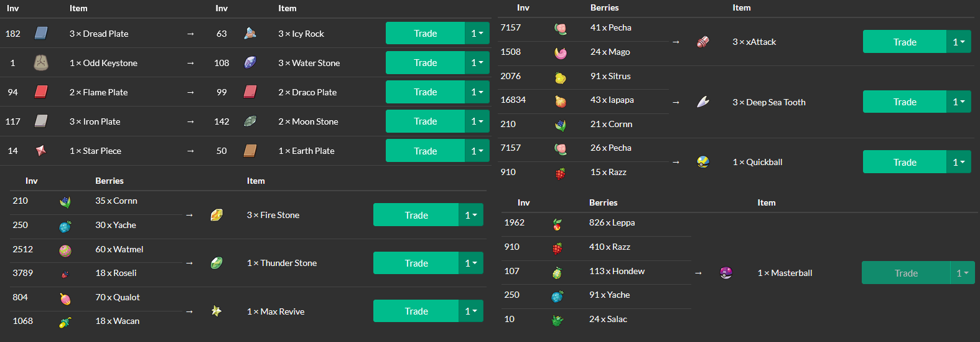Click the Water Stone icon

coord(250,62)
